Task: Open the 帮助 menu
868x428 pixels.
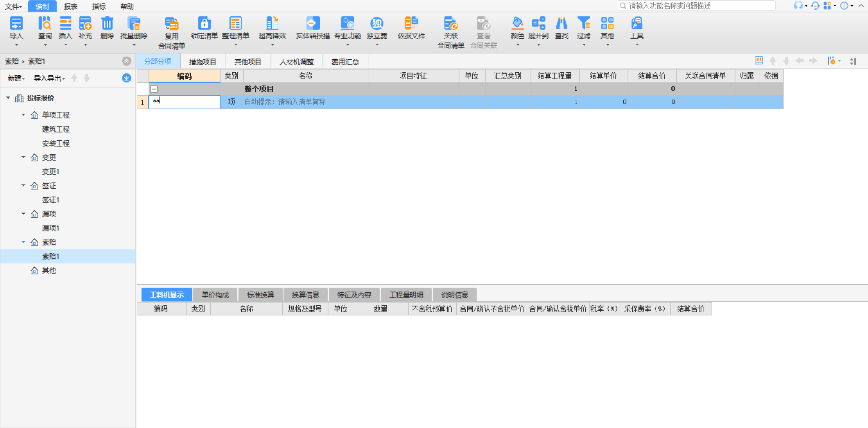Action: (x=127, y=6)
